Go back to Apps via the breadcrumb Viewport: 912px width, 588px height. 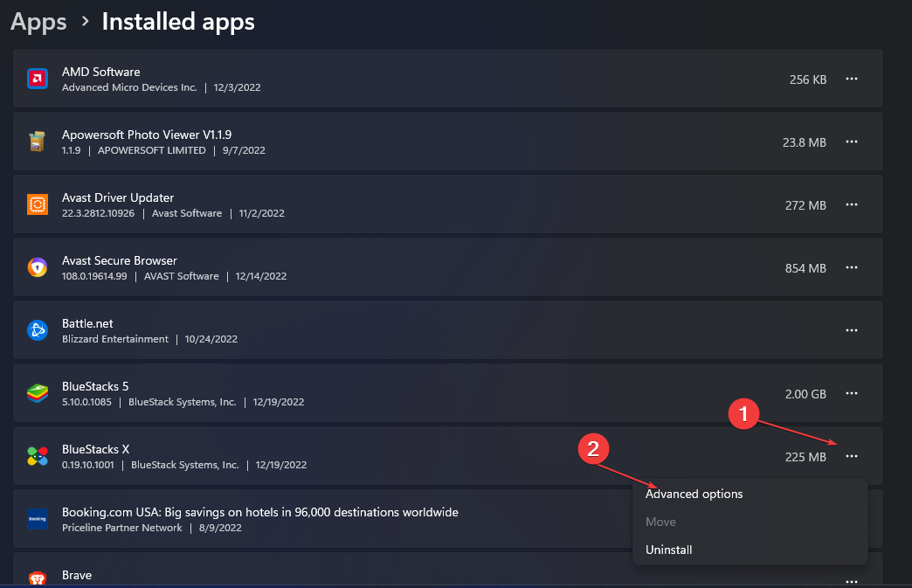click(38, 22)
